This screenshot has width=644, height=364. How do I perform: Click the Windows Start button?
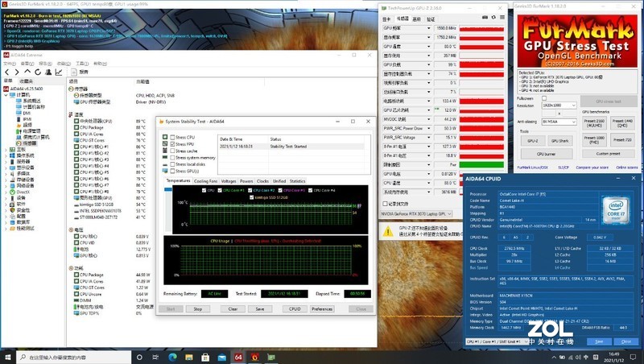7,357
